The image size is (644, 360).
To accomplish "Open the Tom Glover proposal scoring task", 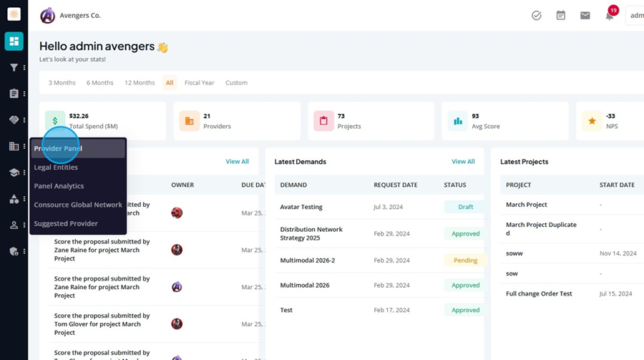I will coord(102,323).
